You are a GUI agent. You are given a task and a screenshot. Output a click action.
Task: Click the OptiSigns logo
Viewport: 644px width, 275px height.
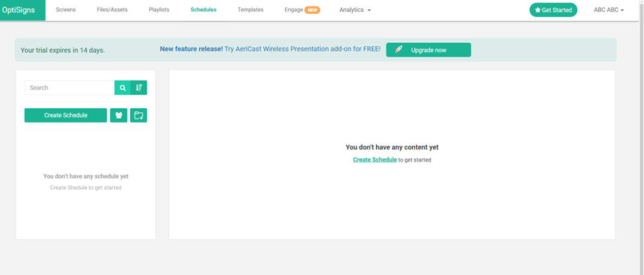(22, 10)
